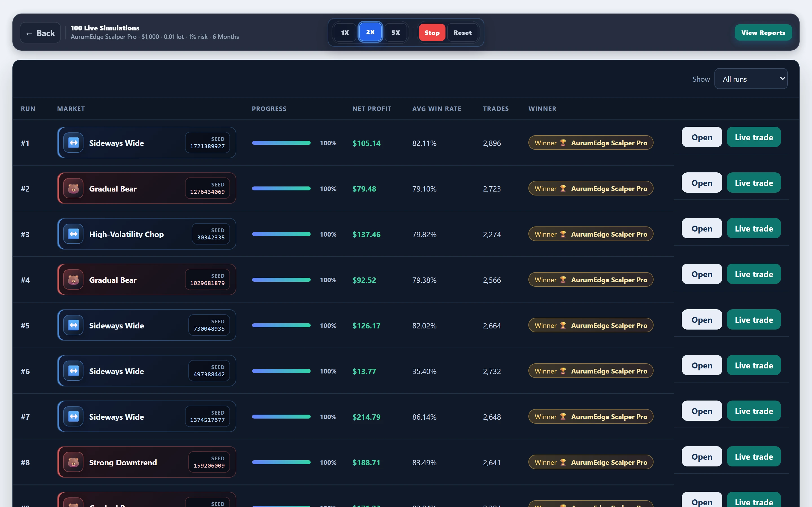The image size is (812, 507).
Task: Click the seed 1721389927 box
Action: tap(207, 143)
